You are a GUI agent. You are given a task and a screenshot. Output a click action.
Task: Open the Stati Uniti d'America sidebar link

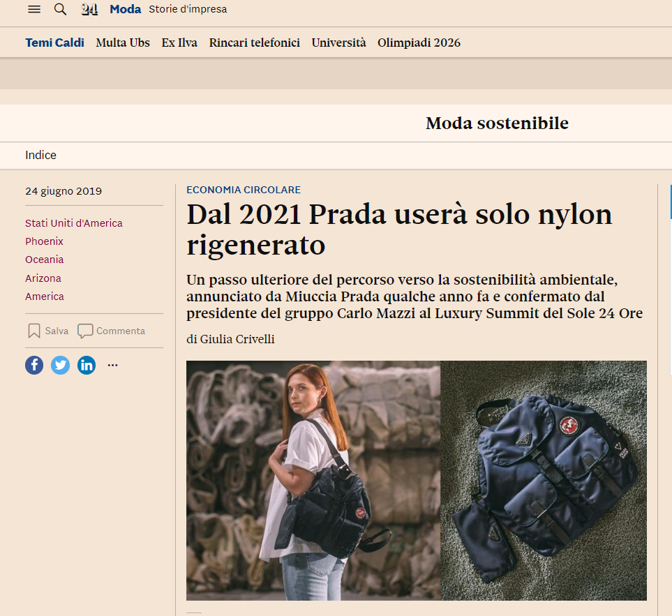click(73, 223)
